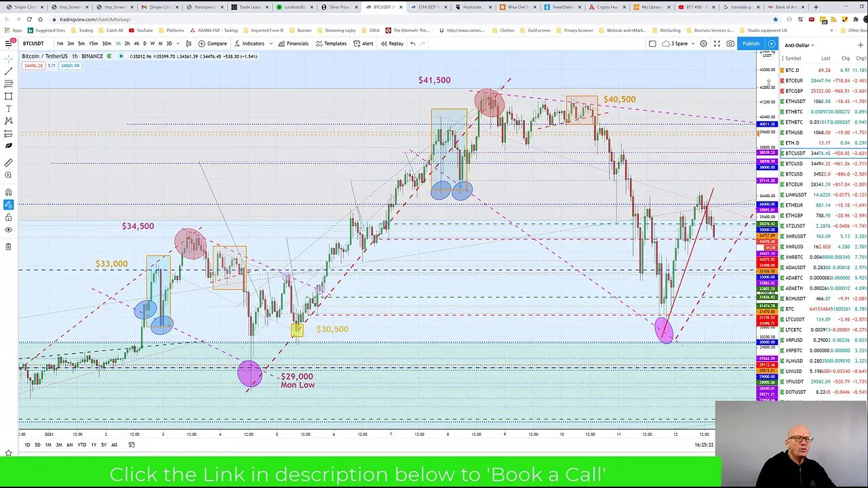
Task: Toggle the market status dot indicator
Action: (121, 56)
